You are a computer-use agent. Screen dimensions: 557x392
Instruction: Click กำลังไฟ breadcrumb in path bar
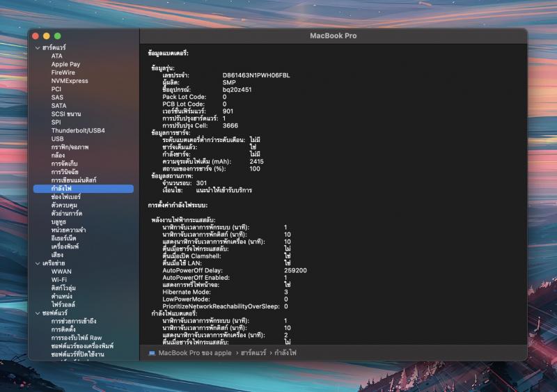(x=285, y=353)
